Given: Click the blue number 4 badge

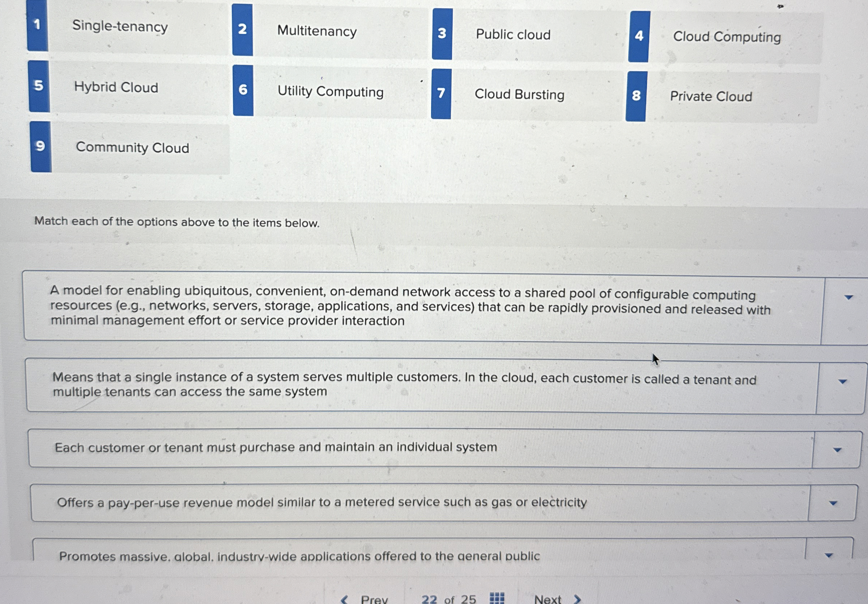Looking at the screenshot, I should 639,36.
